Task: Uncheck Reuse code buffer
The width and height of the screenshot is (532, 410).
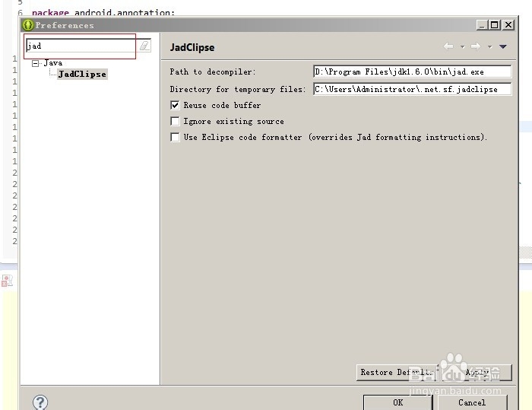Action: pos(175,105)
